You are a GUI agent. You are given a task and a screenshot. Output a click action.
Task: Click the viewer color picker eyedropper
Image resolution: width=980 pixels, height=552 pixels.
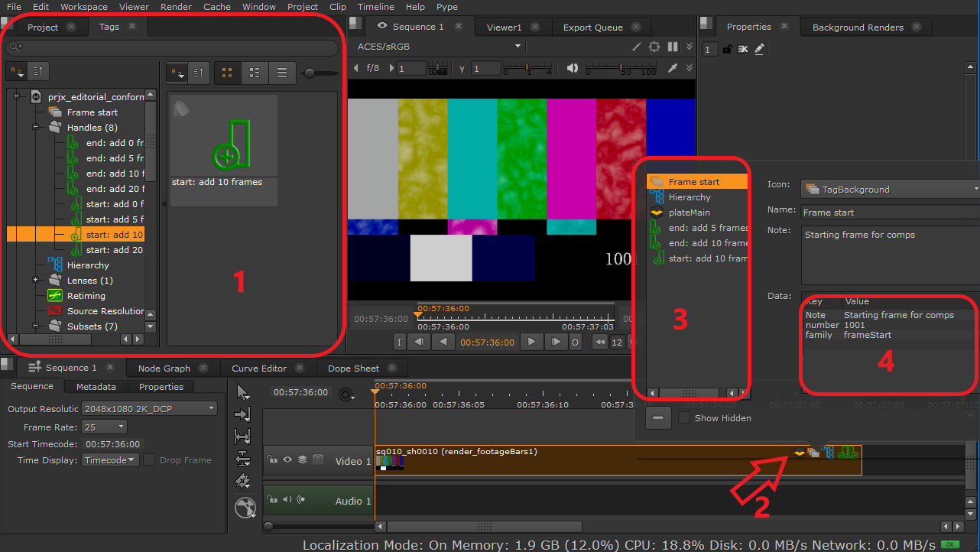point(673,69)
